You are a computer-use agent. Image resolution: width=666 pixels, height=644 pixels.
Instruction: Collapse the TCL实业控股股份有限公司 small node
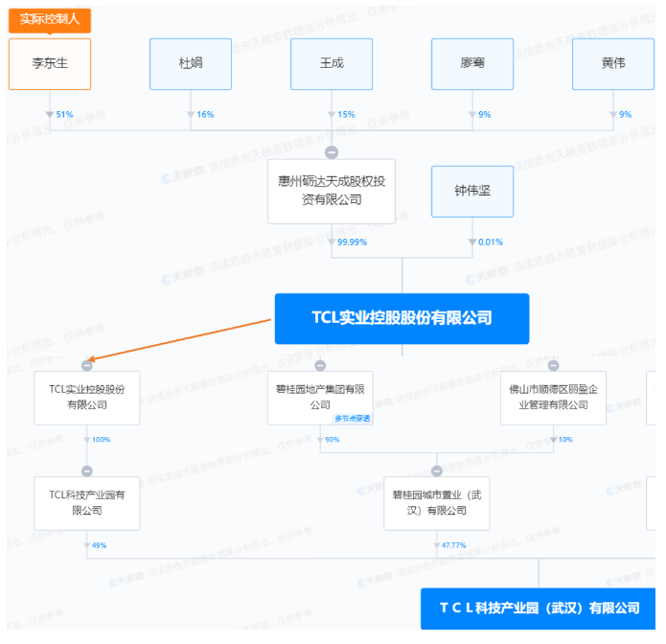(x=87, y=365)
